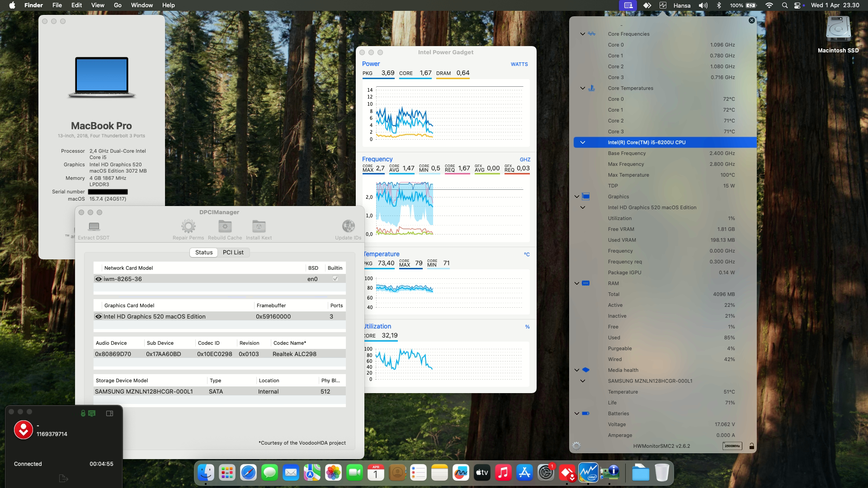This screenshot has width=868, height=488.
Task: Select Max Frequency row showing 2.800 GHz
Action: point(665,164)
